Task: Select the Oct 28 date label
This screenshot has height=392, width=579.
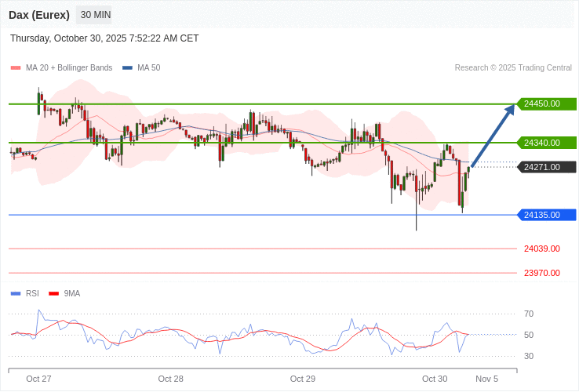Action: click(170, 379)
